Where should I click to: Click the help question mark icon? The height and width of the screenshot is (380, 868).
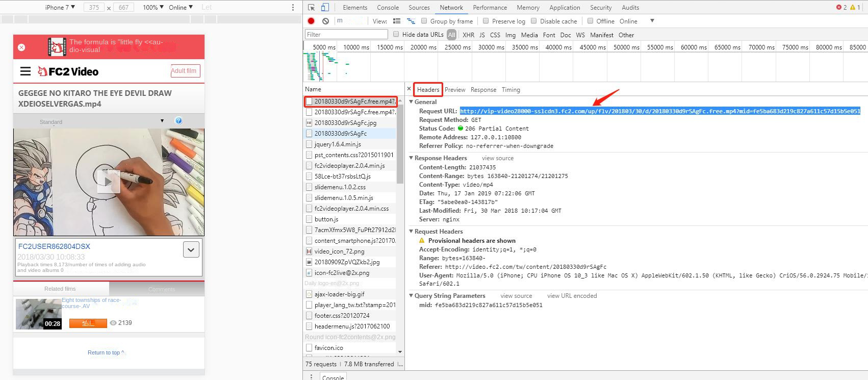pos(178,121)
